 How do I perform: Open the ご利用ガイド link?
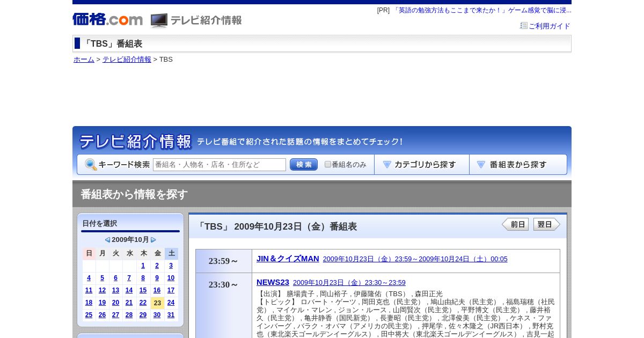550,26
